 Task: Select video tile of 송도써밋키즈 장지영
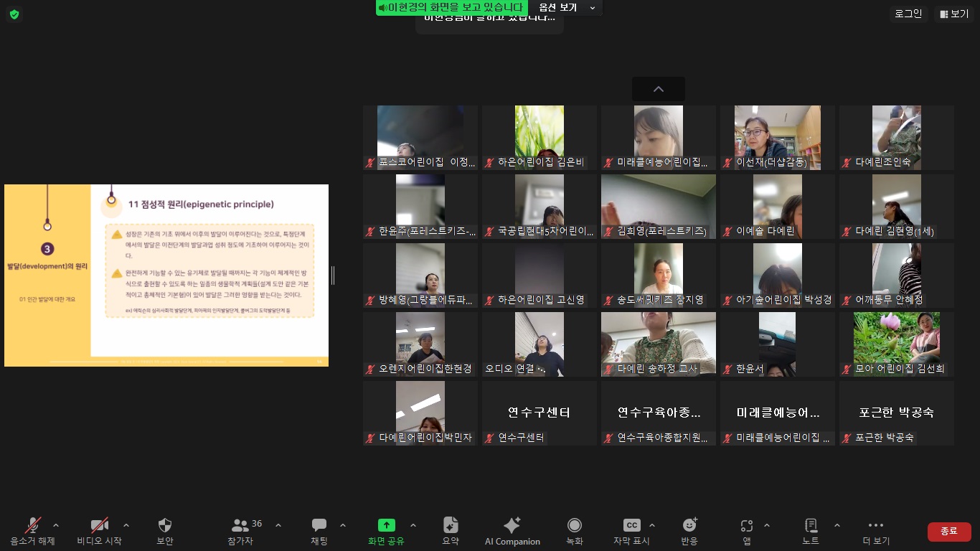coord(659,275)
